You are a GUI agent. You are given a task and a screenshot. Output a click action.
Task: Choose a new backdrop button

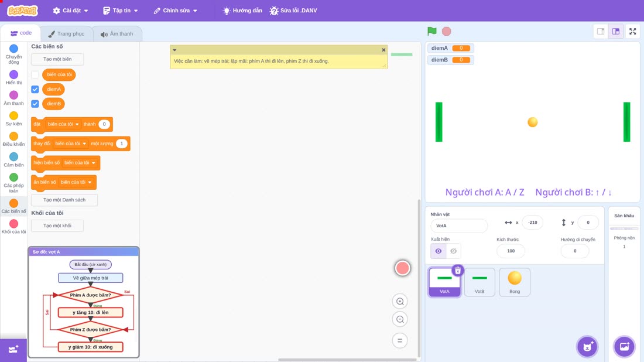[624, 346]
